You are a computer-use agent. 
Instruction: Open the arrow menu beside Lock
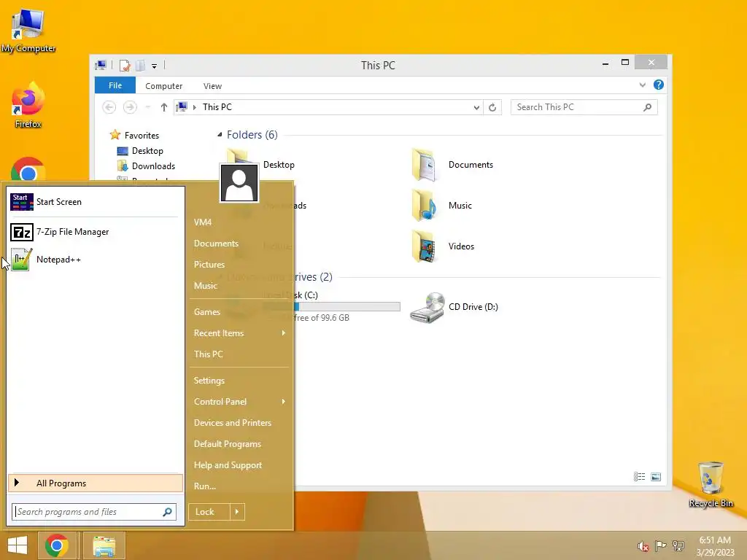237,512
